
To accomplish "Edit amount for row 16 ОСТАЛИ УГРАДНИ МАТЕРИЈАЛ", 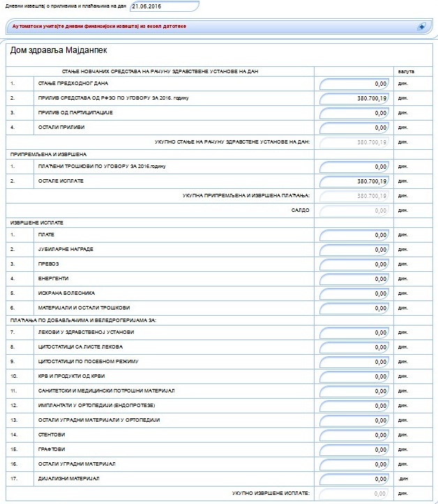I will [x=354, y=464].
